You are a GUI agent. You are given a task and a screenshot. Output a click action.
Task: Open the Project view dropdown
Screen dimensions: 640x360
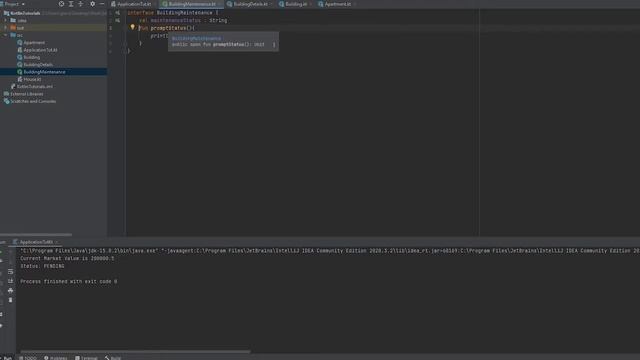(x=14, y=4)
